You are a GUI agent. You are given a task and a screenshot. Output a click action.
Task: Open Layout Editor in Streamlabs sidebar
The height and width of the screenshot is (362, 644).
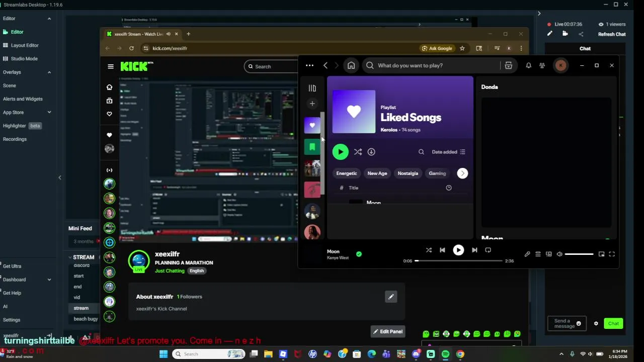tap(25, 45)
